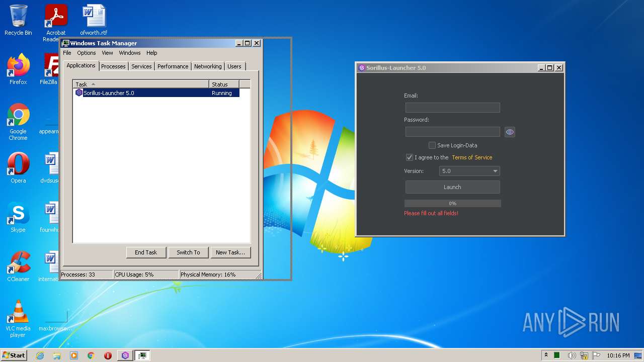
Task: Switch to the Networking tab
Action: (208, 66)
